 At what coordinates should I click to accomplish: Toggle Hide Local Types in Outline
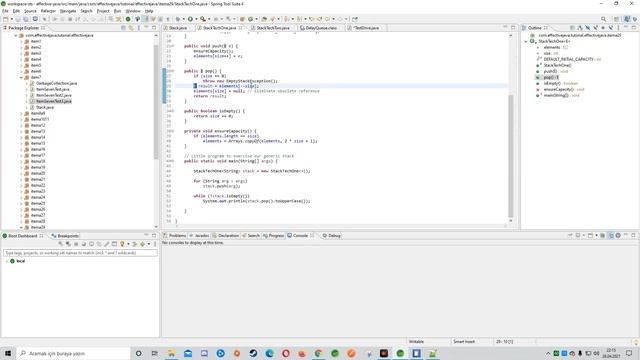point(611,28)
